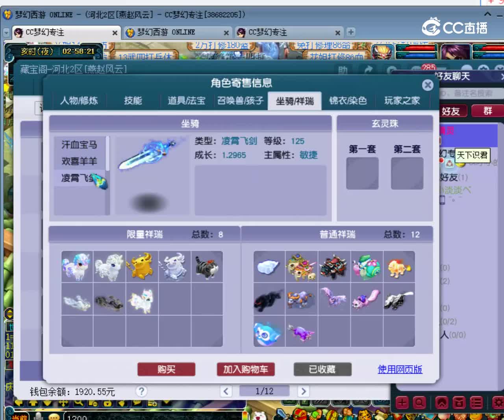Click the wallet help question mark icon
The height and width of the screenshot is (420, 504).
tap(141, 391)
